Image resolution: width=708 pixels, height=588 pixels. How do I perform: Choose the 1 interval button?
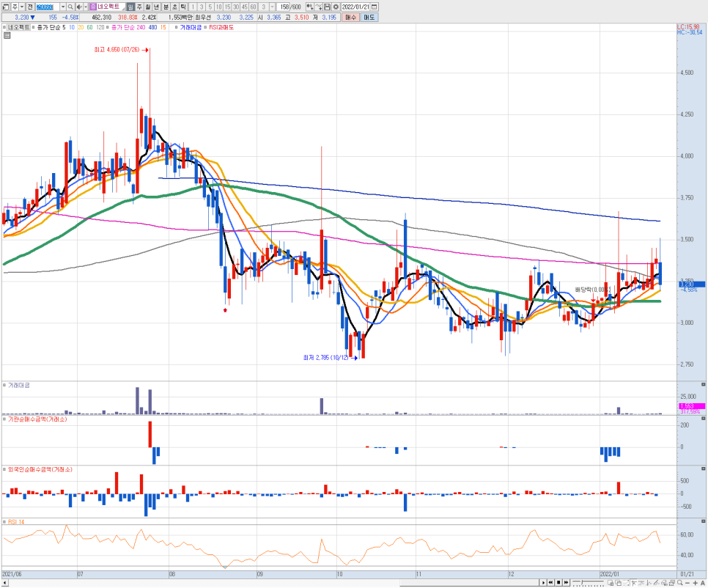(x=193, y=7)
